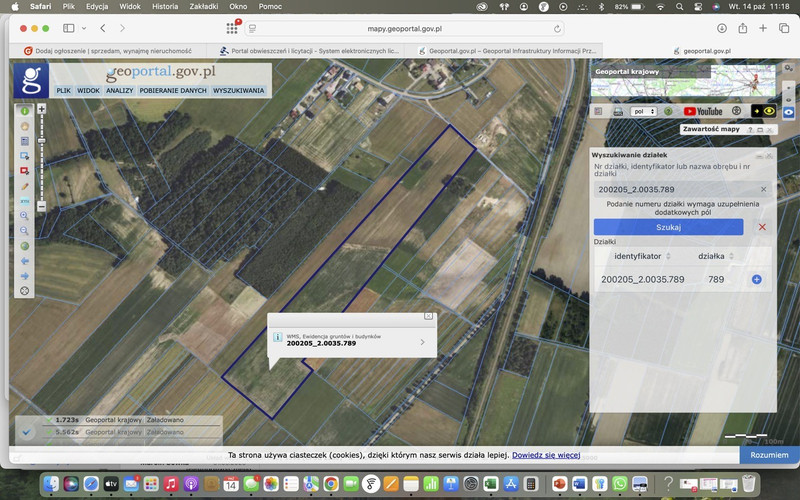Click the globe full-extent tool
The image size is (800, 500).
(x=25, y=245)
